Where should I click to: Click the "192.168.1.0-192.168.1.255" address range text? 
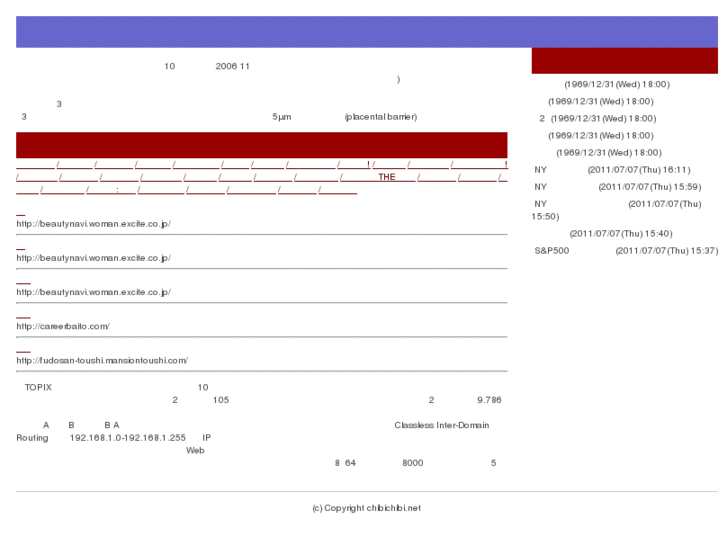click(128, 438)
